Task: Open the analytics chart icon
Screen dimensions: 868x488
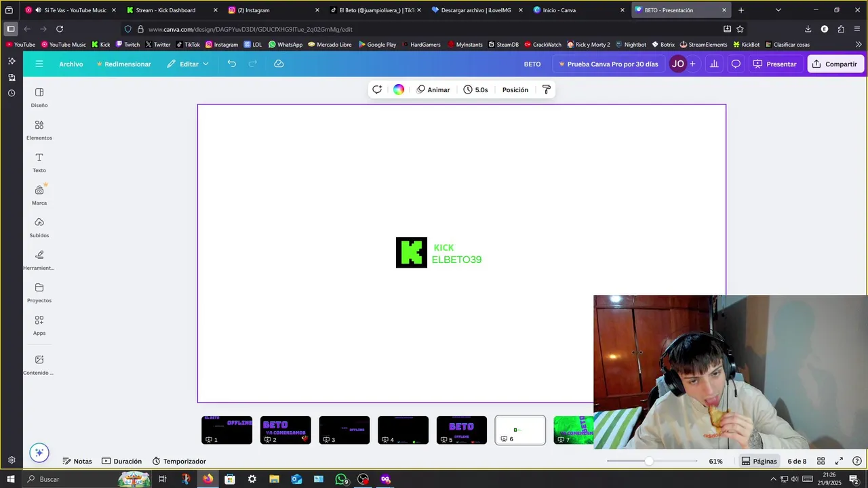Action: (x=714, y=64)
